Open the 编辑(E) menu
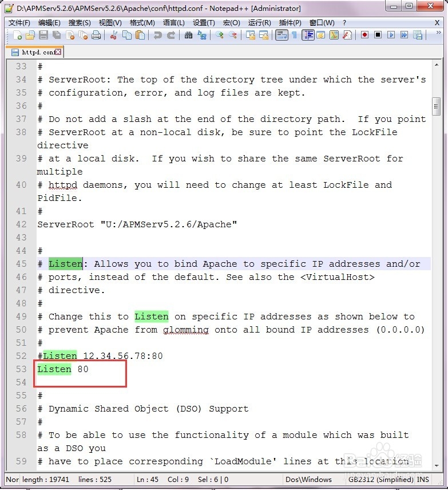The height and width of the screenshot is (490, 448). click(x=49, y=22)
